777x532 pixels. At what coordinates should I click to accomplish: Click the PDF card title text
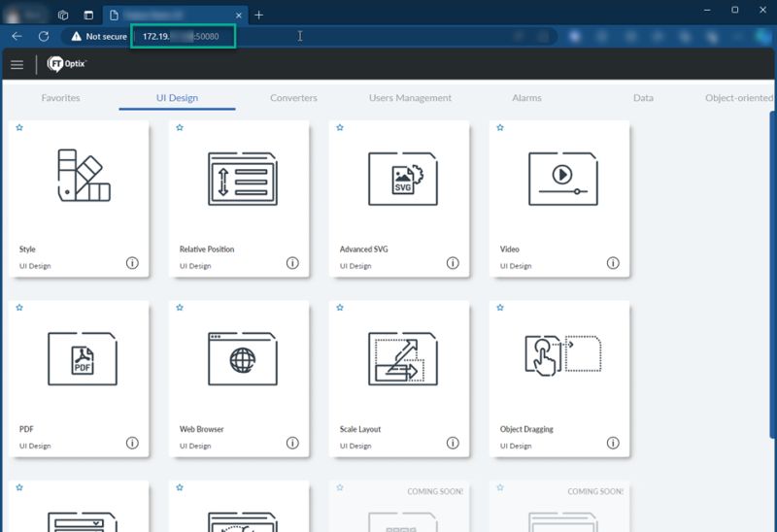click(26, 429)
